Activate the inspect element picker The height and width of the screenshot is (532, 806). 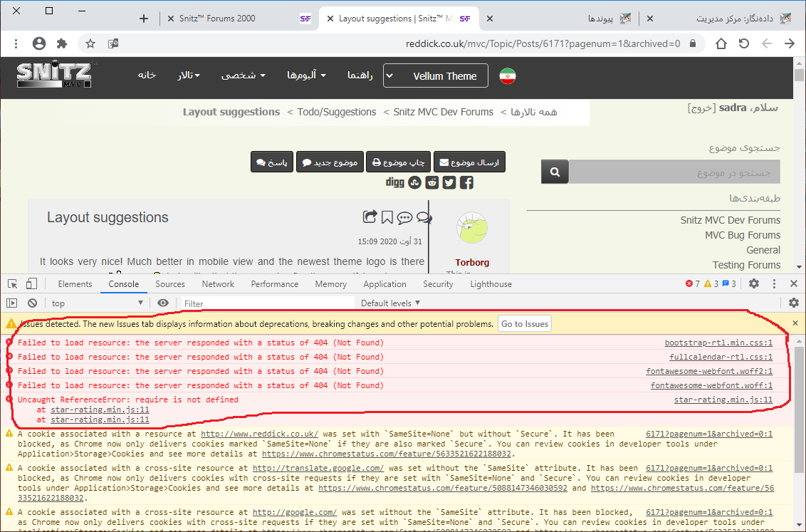(x=12, y=284)
